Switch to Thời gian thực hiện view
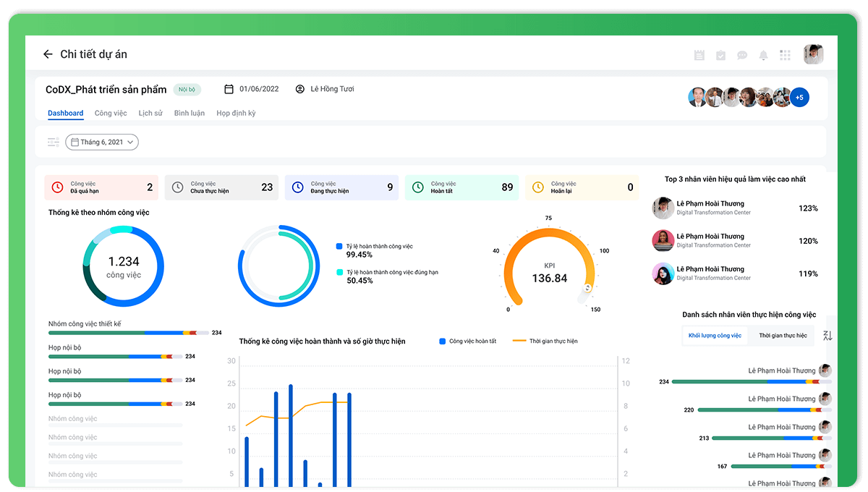 click(783, 336)
